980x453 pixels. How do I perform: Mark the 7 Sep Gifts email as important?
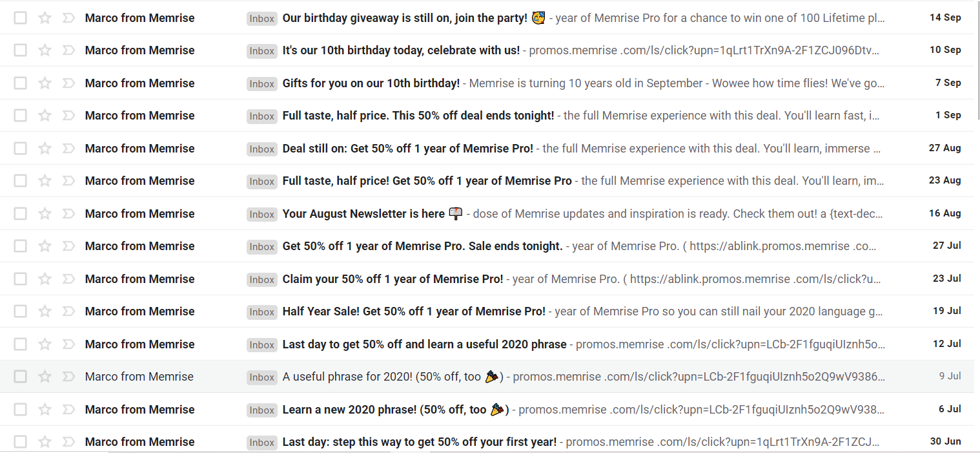click(x=68, y=83)
